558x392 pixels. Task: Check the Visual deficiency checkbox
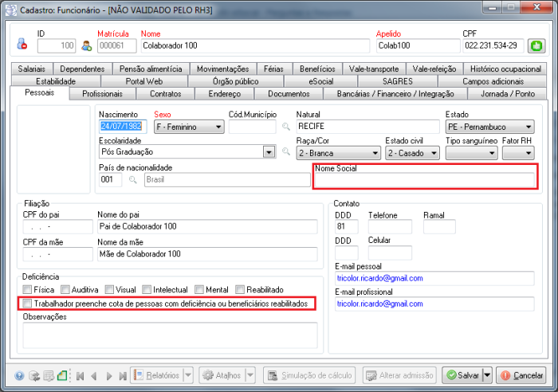point(108,290)
